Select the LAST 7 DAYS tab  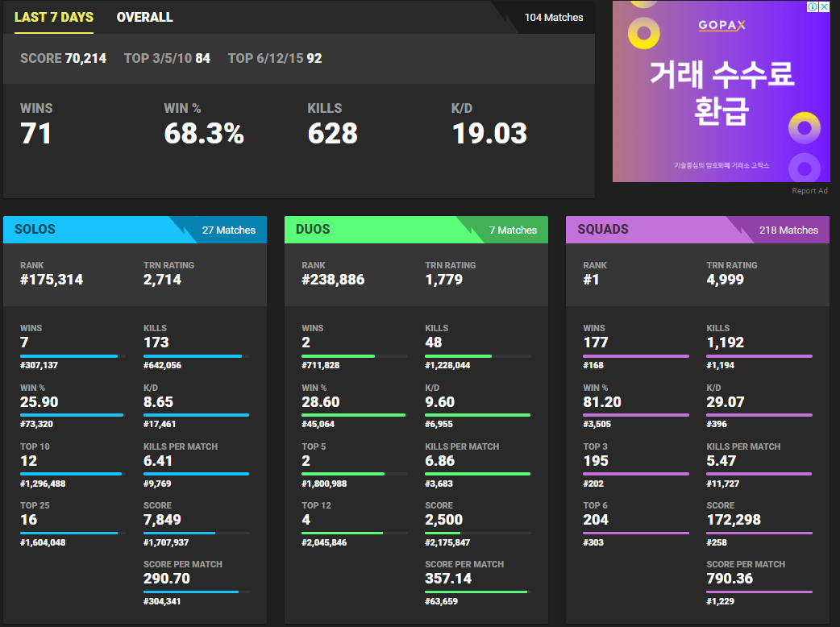click(53, 17)
